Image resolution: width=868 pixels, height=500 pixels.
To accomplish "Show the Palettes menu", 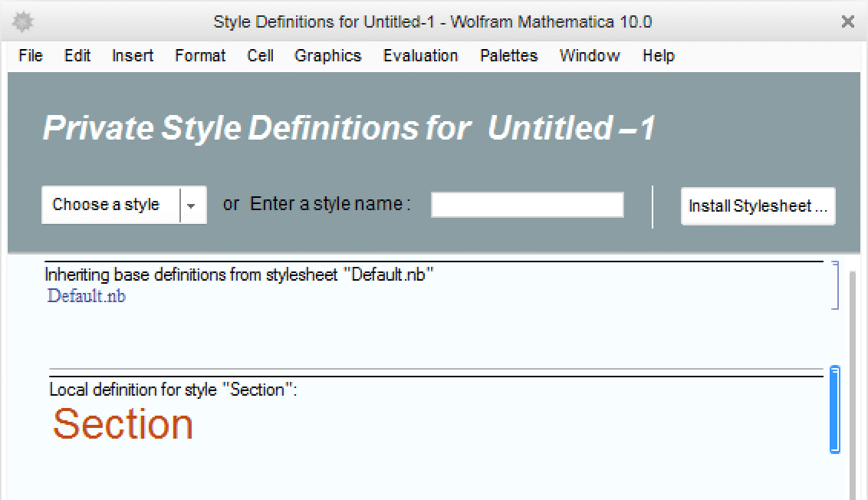I will tap(508, 56).
